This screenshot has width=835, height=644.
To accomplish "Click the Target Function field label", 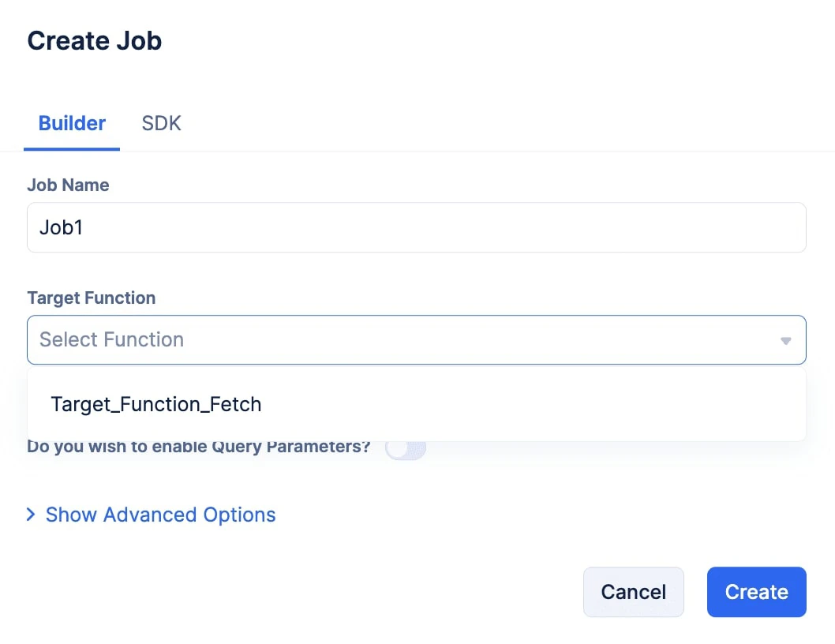I will 91,298.
